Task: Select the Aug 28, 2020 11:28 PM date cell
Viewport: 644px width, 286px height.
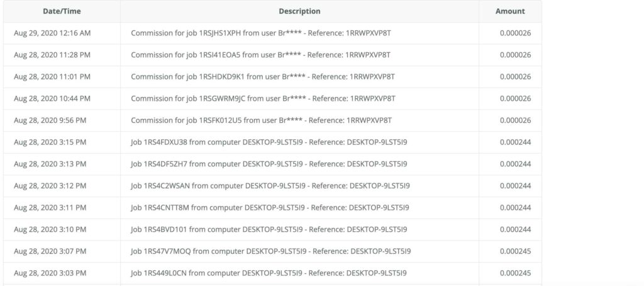Action: 52,55
